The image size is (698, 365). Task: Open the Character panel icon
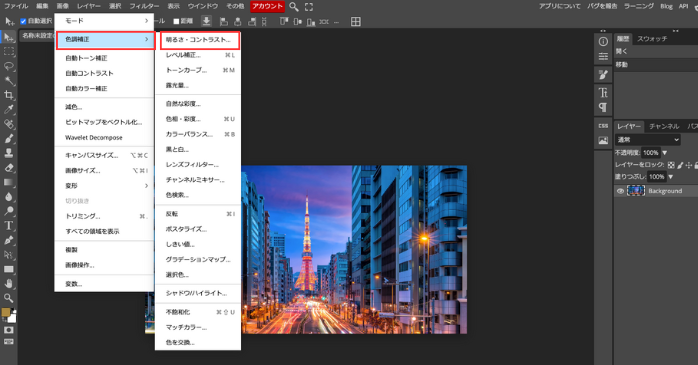603,93
